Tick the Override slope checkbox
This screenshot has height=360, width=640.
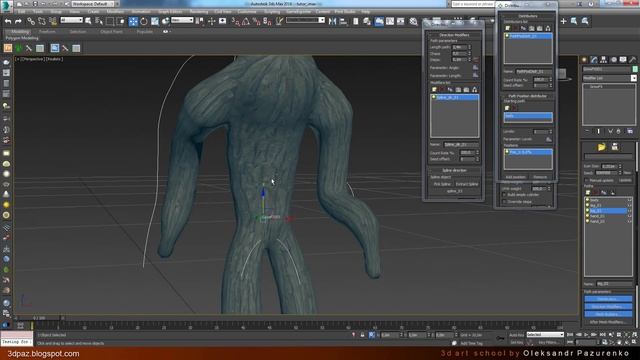[x=504, y=202]
